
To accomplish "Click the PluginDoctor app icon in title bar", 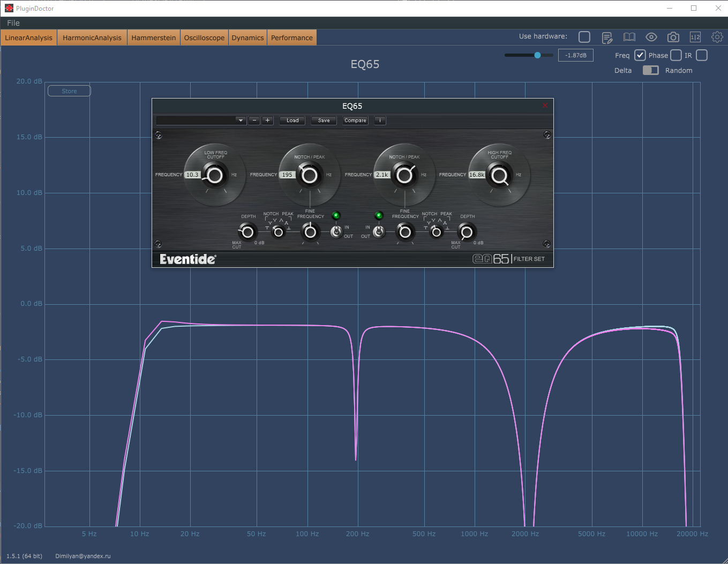I will (x=9, y=8).
